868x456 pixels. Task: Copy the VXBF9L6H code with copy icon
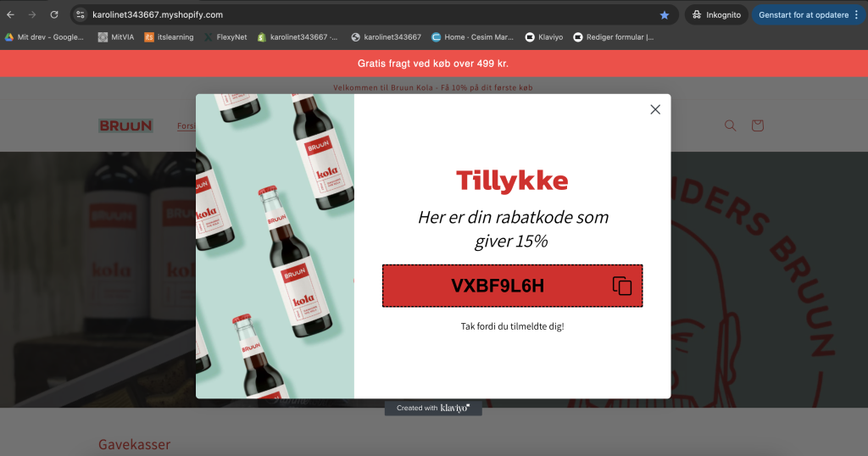(x=621, y=286)
